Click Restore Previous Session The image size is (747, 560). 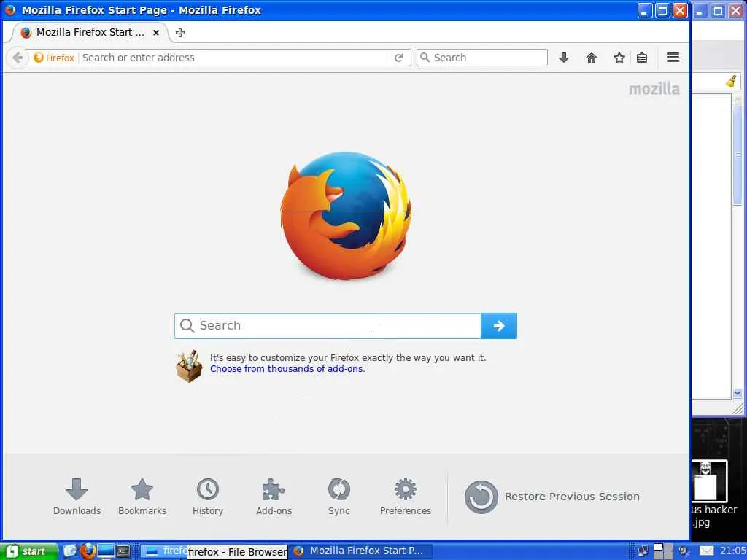(551, 497)
